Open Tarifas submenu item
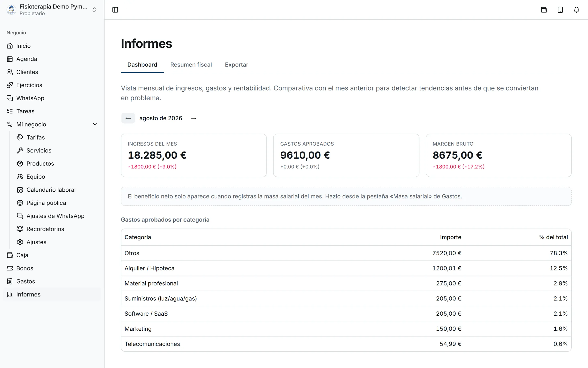 [x=36, y=137]
